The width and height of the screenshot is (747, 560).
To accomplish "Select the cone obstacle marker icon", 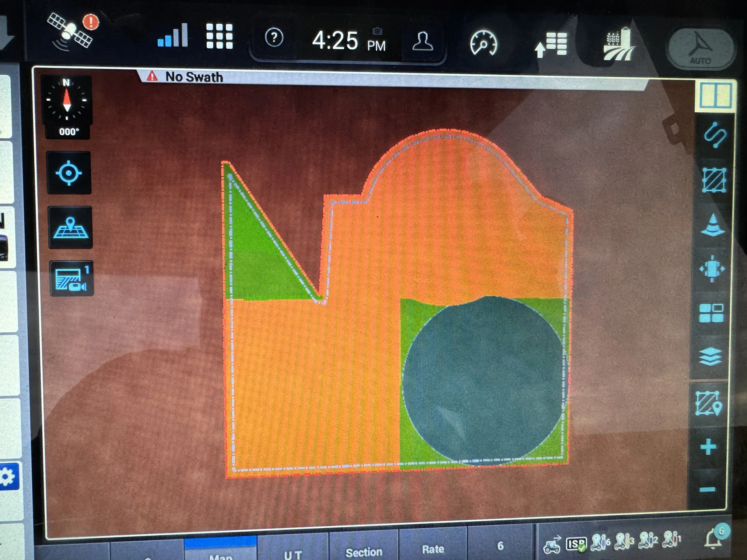I will coord(713,225).
